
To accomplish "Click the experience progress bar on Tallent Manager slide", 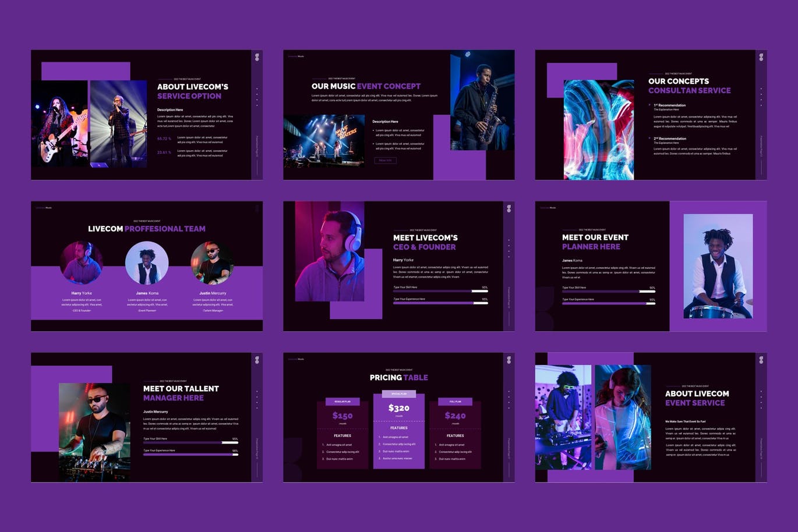I will 190,455.
